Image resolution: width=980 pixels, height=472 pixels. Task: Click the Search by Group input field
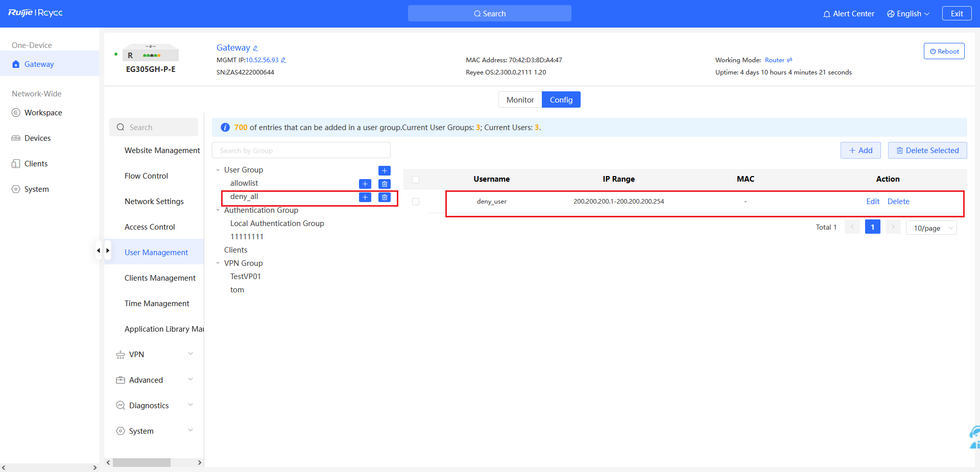tap(301, 151)
